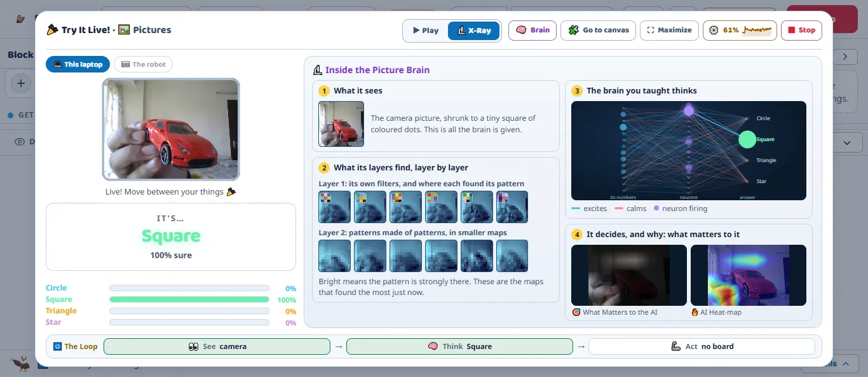This screenshot has width=868, height=377.
Task: Click the Square 100% value
Action: point(287,300)
